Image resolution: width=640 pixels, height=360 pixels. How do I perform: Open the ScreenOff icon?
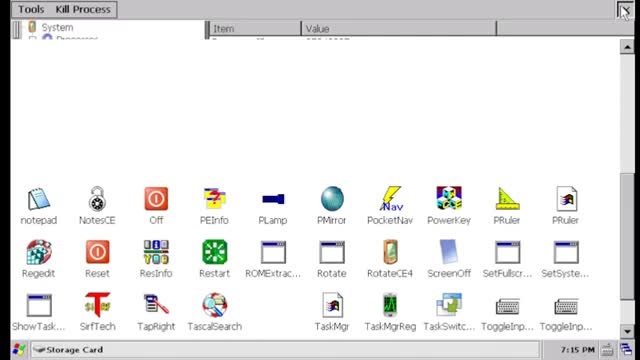(x=449, y=252)
